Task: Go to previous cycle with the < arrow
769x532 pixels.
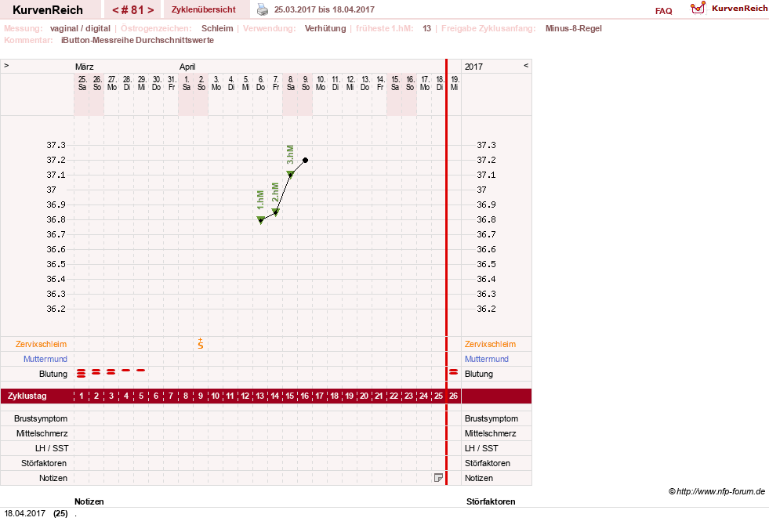Action: pos(115,10)
